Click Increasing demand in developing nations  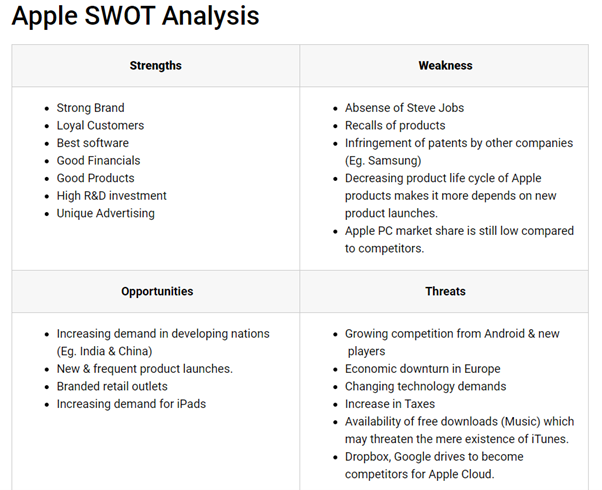click(163, 343)
